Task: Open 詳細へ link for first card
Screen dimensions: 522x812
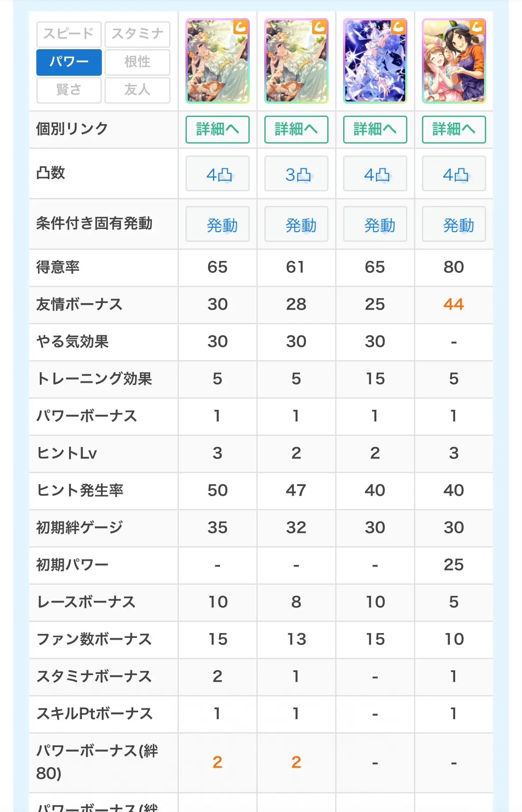Action: pyautogui.click(x=217, y=129)
